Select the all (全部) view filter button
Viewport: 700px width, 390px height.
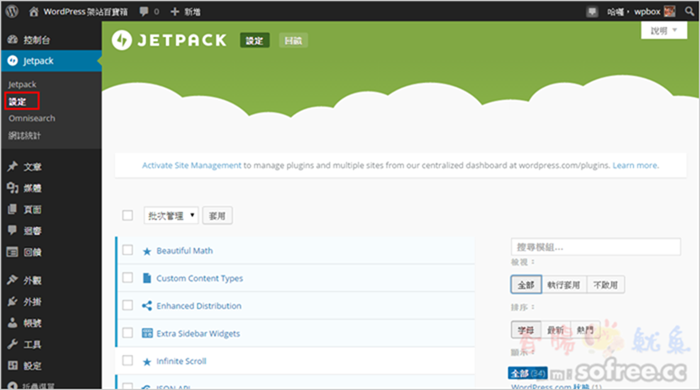(526, 284)
